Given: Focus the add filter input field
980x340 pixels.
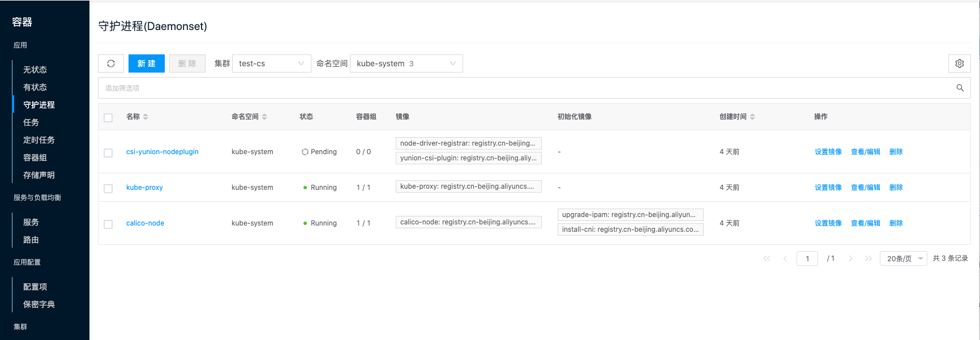Looking at the screenshot, I should 527,88.
